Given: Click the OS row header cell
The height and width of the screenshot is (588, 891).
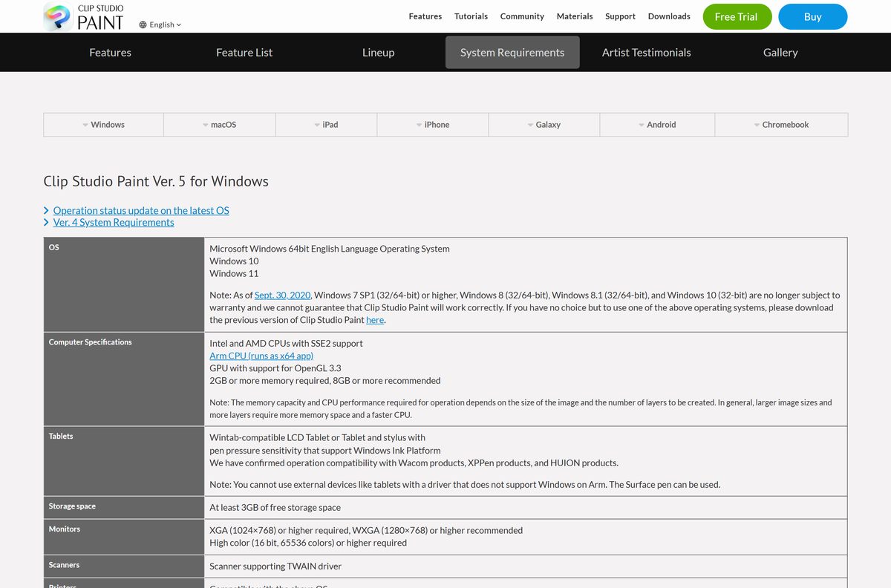Looking at the screenshot, I should tap(124, 284).
